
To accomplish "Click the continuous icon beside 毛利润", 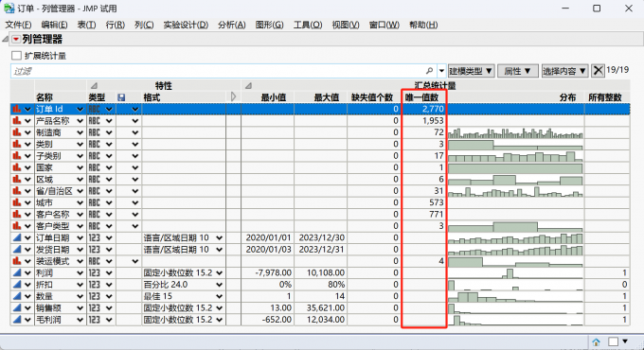I will point(16,320).
